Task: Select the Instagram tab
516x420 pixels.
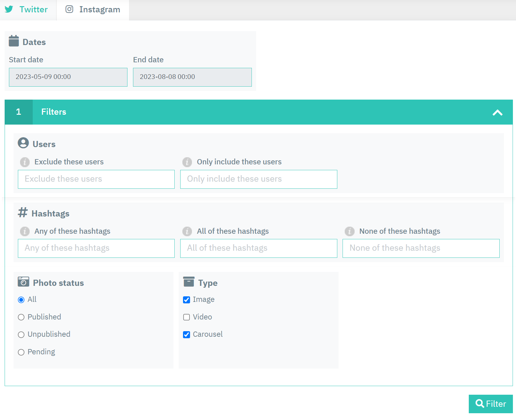Action: tap(93, 10)
